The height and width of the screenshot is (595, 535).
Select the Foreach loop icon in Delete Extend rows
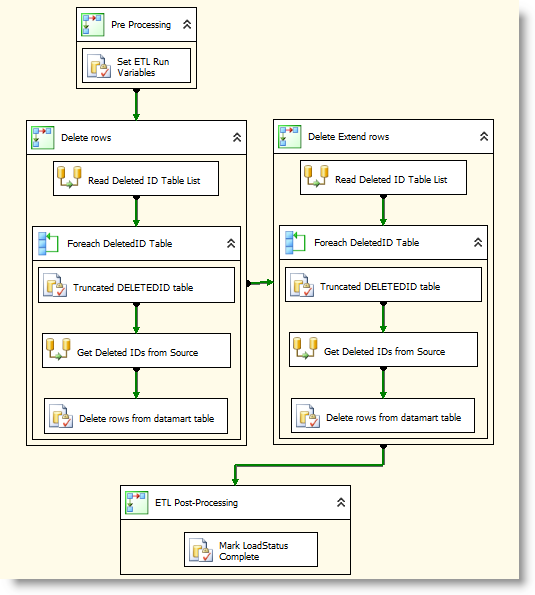pyautogui.click(x=295, y=242)
